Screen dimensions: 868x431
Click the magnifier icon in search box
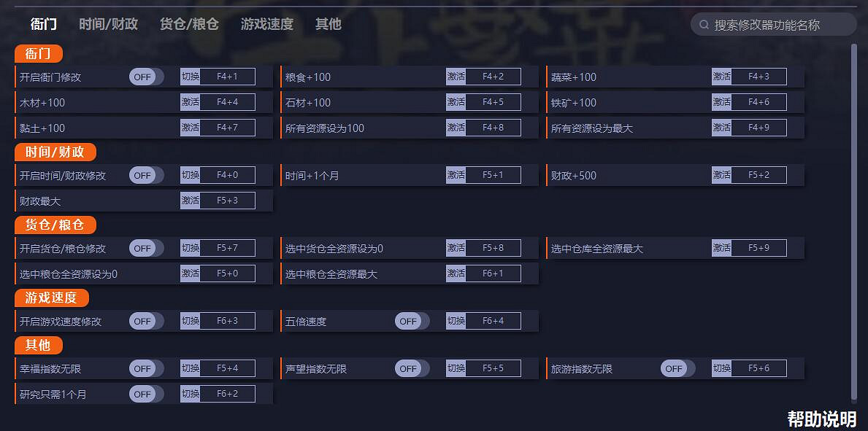[704, 25]
